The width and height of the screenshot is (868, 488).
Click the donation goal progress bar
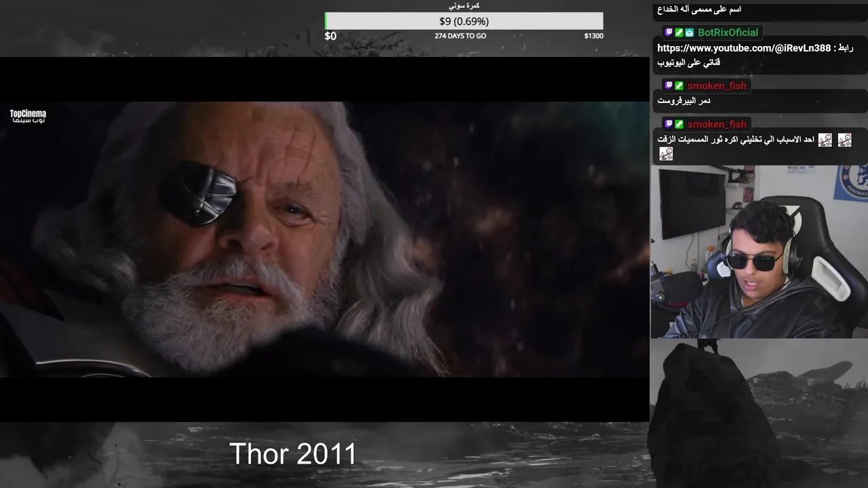click(x=464, y=21)
